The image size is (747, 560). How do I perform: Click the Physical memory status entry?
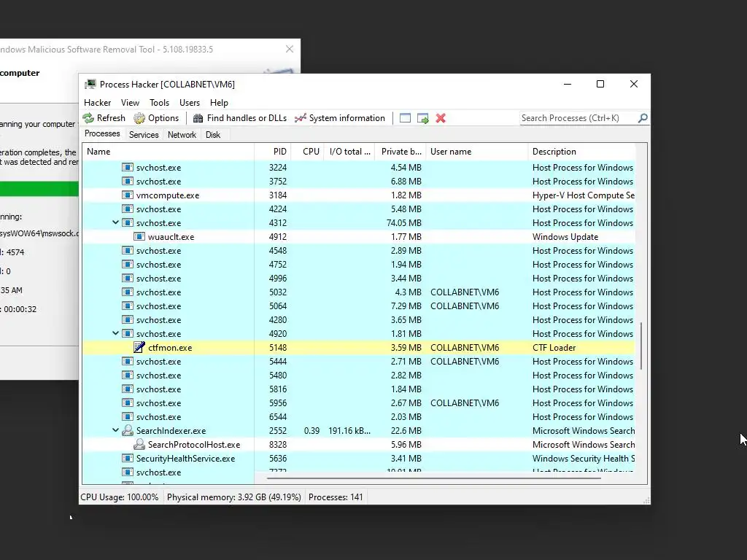234,497
